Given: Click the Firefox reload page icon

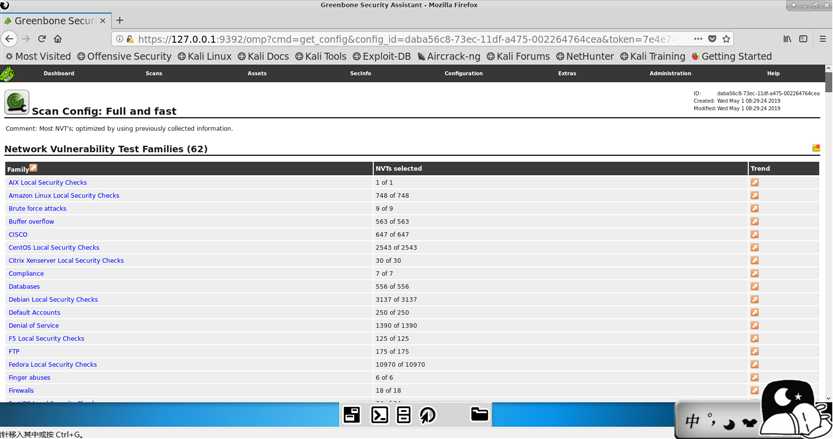Looking at the screenshot, I should (41, 39).
